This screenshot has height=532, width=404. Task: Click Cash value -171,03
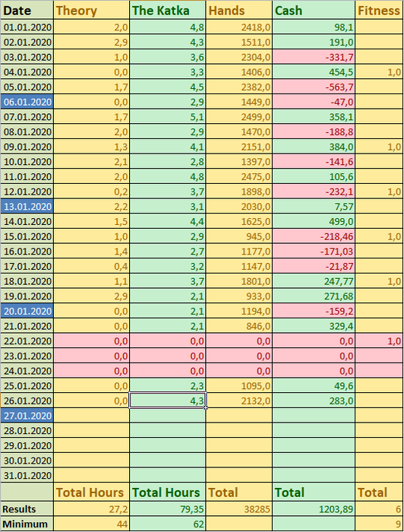point(314,251)
